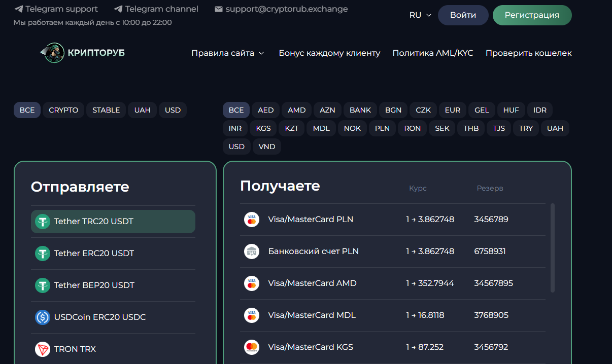Select the ВСЕ filter in receive currencies
This screenshot has height=364, width=612.
pyautogui.click(x=236, y=110)
